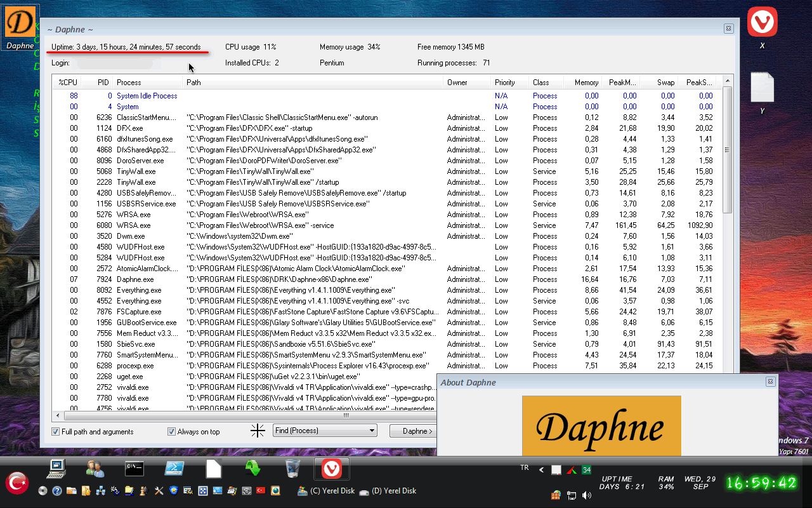This screenshot has width=812, height=508.
Task: Open the computer monitor taskbar icon
Action: [x=56, y=469]
